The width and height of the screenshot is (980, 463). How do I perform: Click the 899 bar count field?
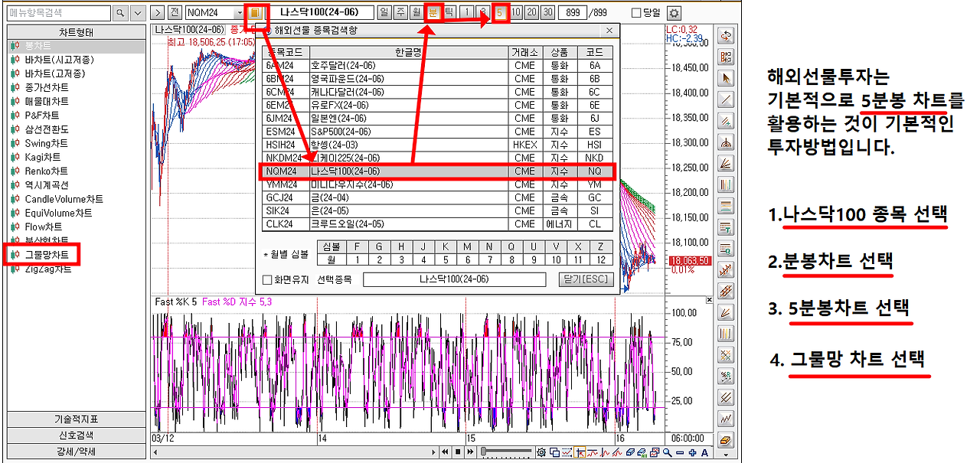pos(573,13)
